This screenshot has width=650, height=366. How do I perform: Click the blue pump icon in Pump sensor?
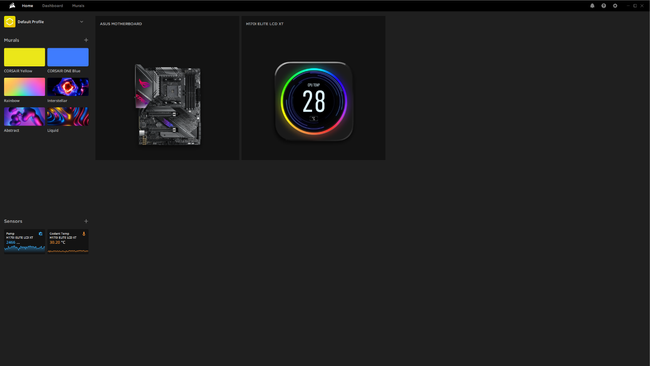(41, 234)
